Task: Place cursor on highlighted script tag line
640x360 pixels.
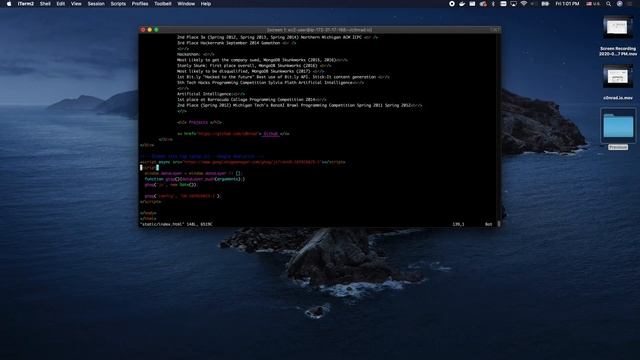Action: coord(149,168)
